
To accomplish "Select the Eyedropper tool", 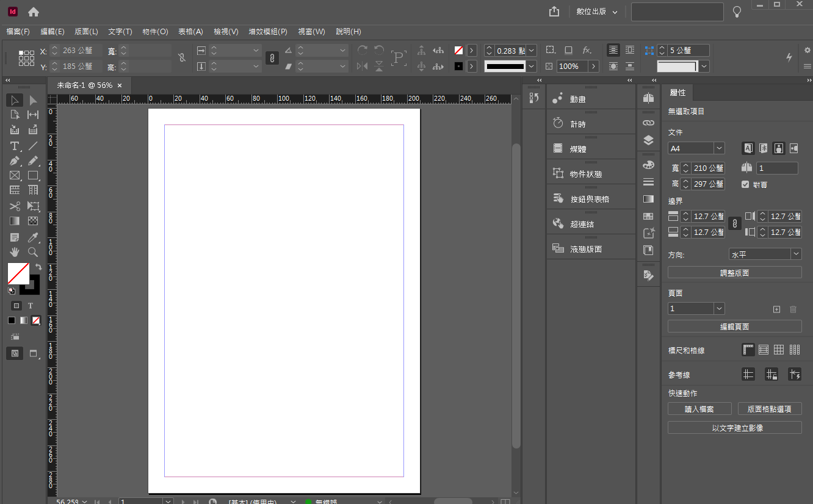I will (x=33, y=237).
